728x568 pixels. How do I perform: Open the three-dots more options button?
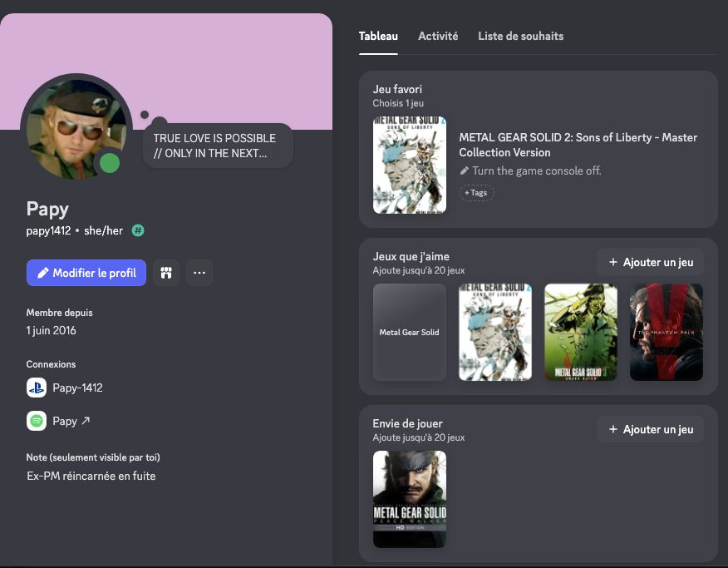pos(199,273)
